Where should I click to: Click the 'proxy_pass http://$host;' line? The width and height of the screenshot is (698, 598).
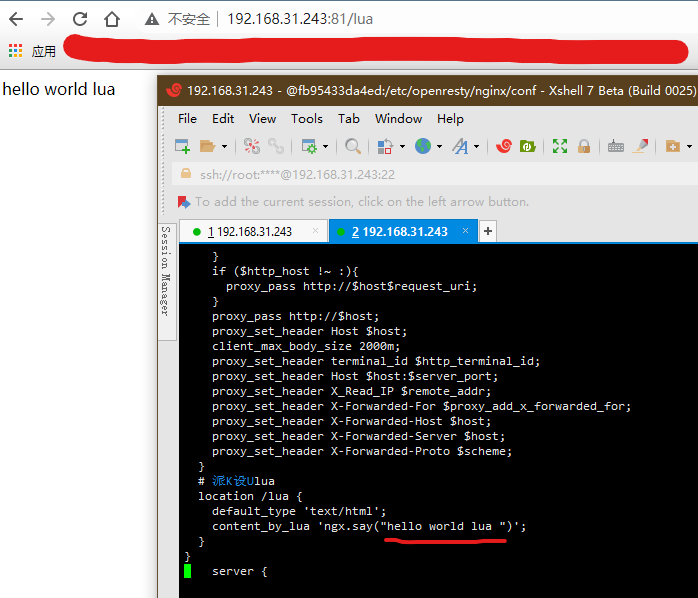(296, 316)
